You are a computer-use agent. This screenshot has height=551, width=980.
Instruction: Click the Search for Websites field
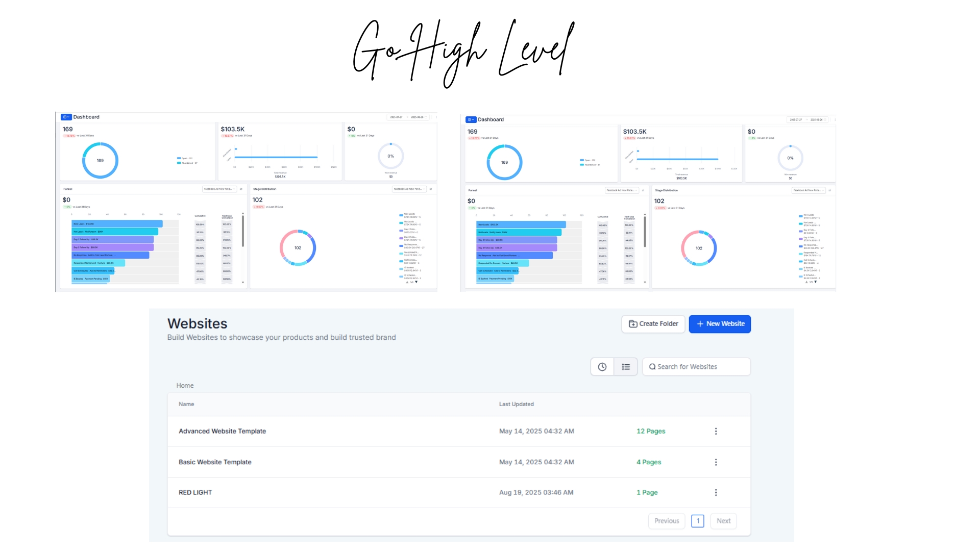pyautogui.click(x=697, y=367)
